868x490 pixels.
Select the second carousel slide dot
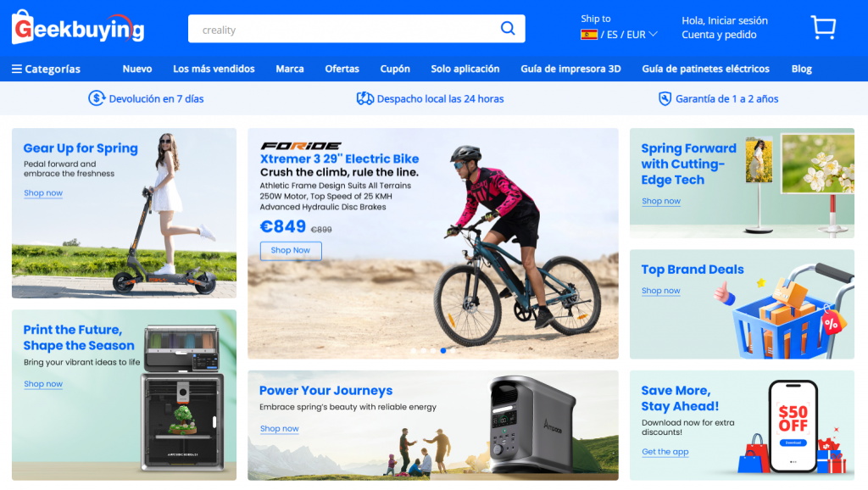[423, 350]
